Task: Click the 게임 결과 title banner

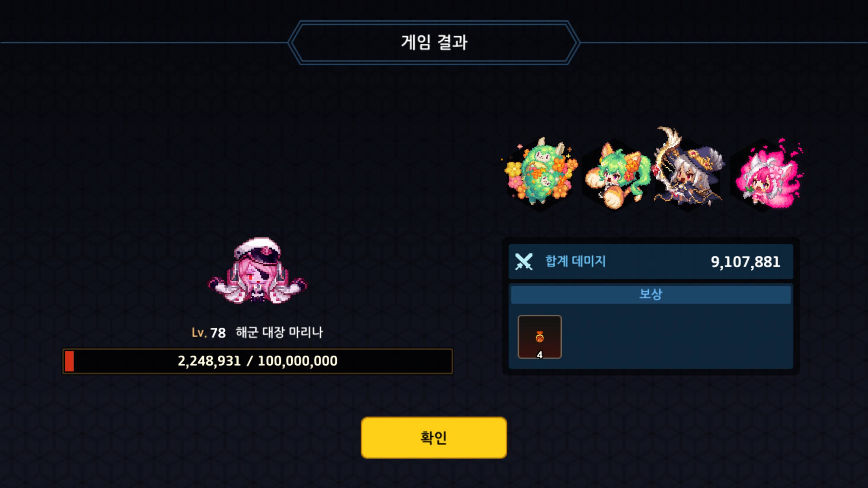Action: [434, 43]
